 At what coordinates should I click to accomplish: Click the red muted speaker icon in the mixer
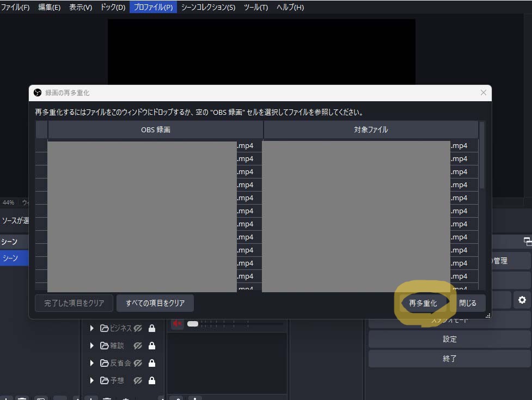177,323
